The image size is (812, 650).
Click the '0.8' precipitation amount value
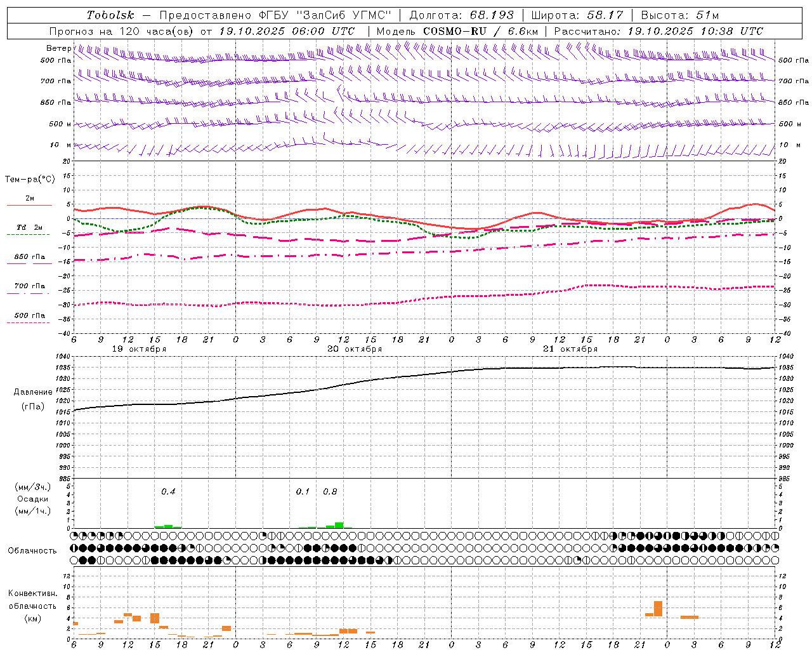coord(330,492)
